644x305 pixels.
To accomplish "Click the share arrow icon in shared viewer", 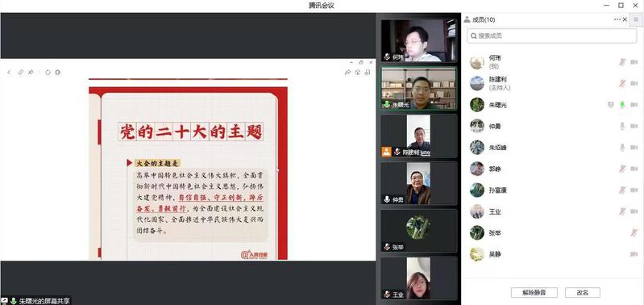I will 347,73.
